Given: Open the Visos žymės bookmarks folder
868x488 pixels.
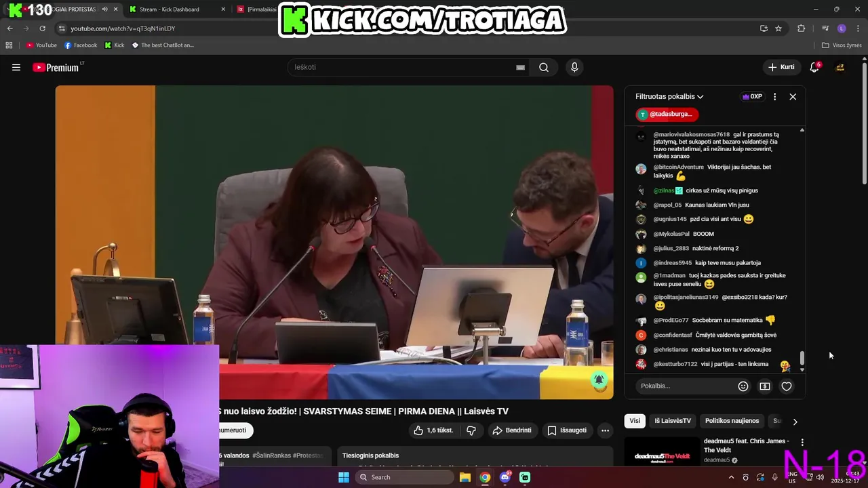Looking at the screenshot, I should (842, 45).
